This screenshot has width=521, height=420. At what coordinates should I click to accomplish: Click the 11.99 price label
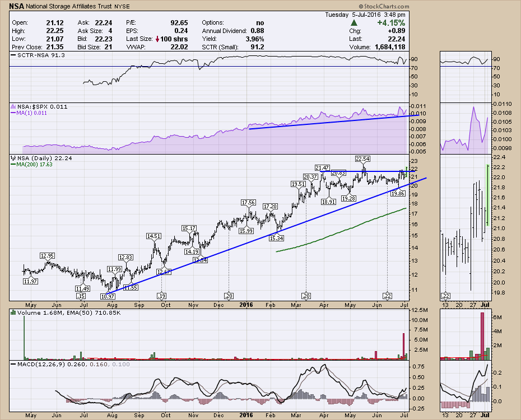click(114, 269)
